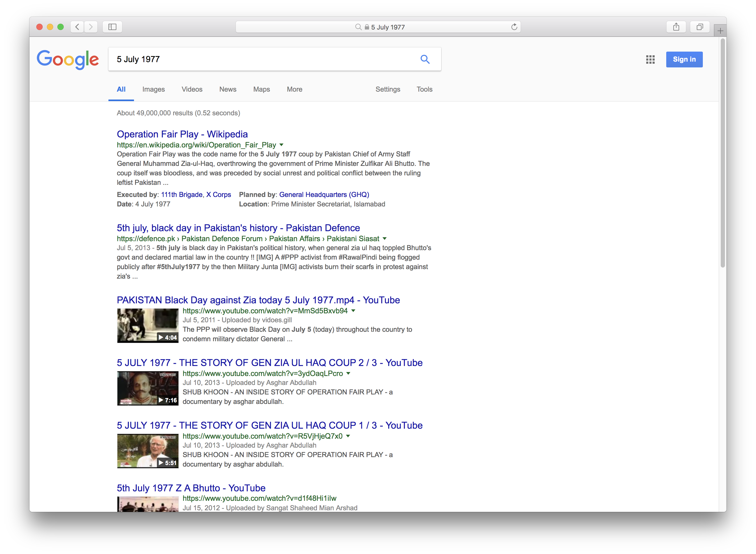Select the All results tab
756x554 pixels.
[x=121, y=90]
